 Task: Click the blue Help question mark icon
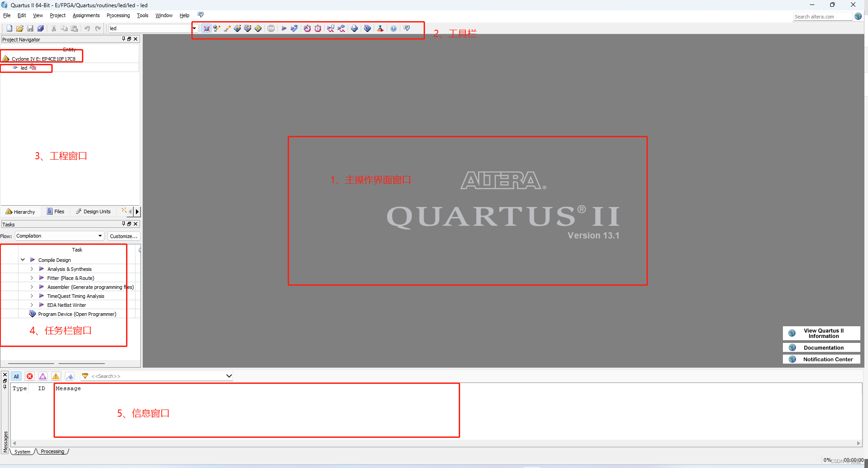point(393,28)
